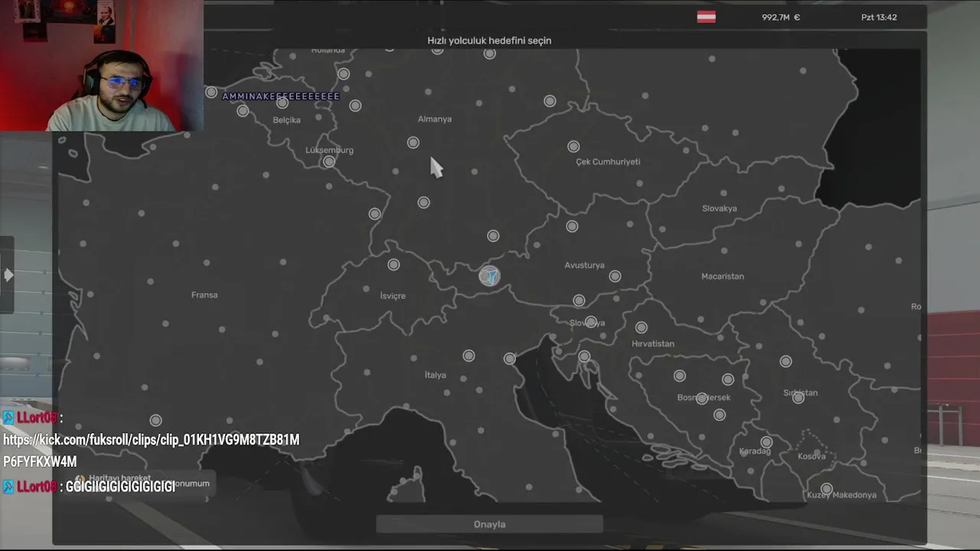Select the garage marker directly above the Belçika label
Viewport: 980px width, 551px height.
pos(283,103)
